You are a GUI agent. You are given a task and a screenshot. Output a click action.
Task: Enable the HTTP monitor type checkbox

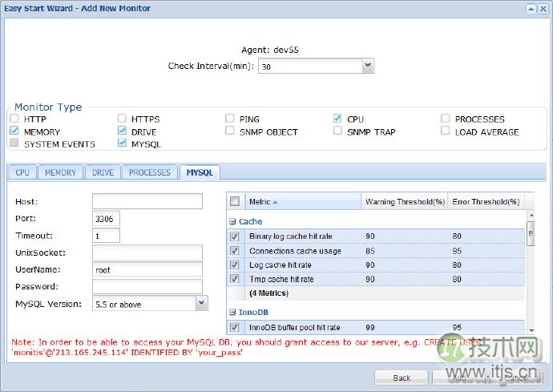coord(14,119)
